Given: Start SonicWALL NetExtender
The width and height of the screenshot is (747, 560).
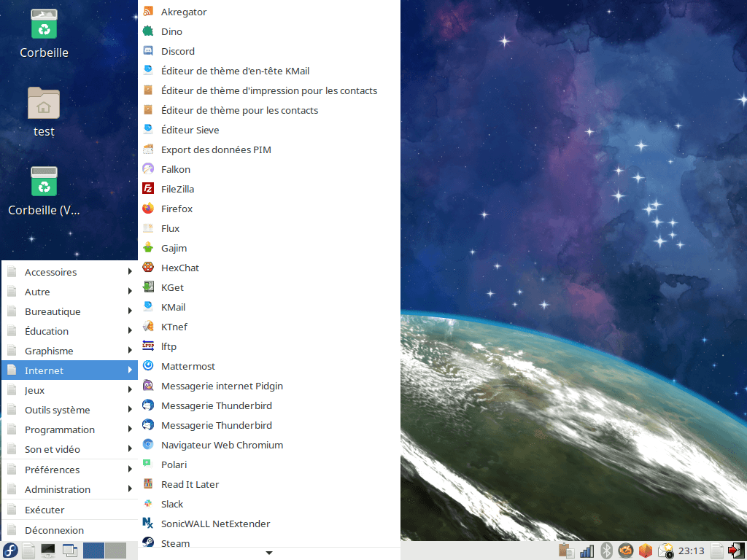Looking at the screenshot, I should [268, 524].
